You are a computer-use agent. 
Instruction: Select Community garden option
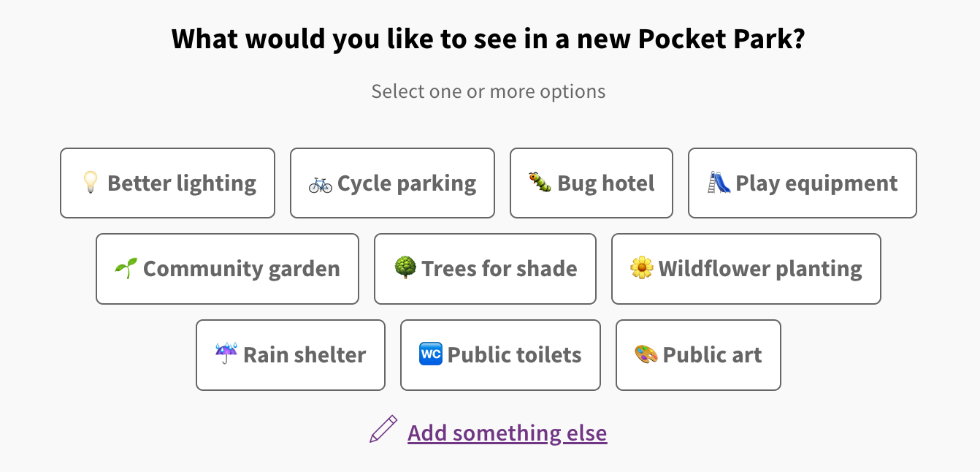click(227, 269)
